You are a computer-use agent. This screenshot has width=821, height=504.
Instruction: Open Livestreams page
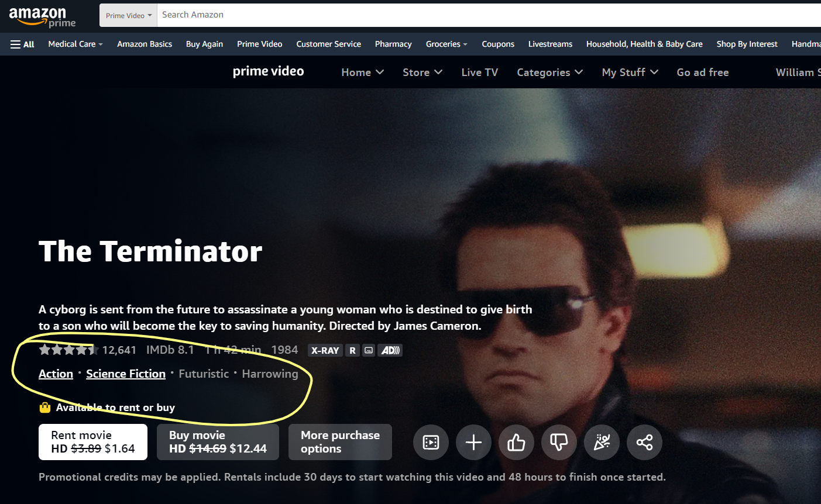coord(550,44)
